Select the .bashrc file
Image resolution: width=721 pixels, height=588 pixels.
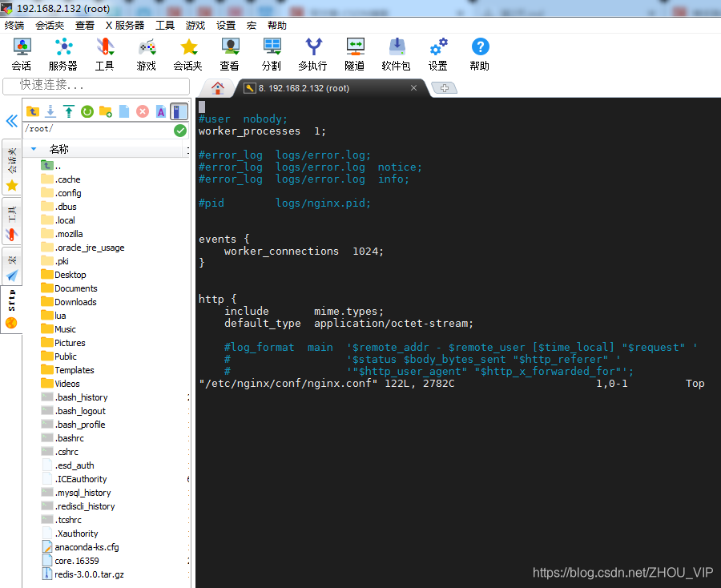pos(63,438)
